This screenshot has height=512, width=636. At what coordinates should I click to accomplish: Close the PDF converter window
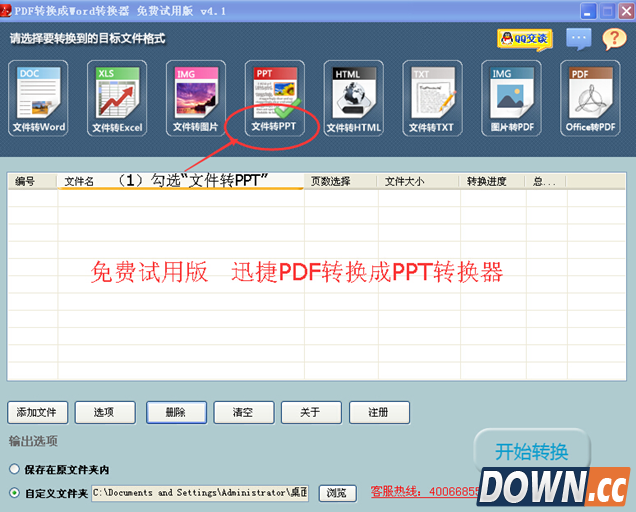point(626,11)
